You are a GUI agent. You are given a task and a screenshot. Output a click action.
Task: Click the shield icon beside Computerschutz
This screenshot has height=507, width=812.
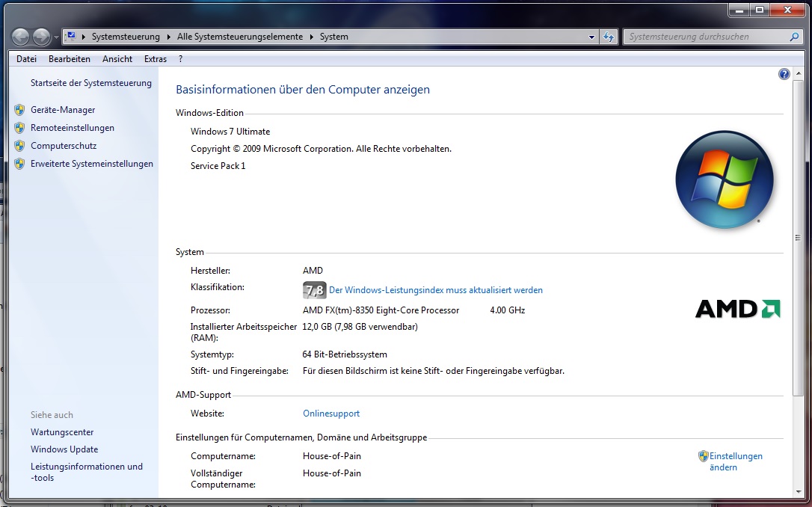[x=19, y=146]
